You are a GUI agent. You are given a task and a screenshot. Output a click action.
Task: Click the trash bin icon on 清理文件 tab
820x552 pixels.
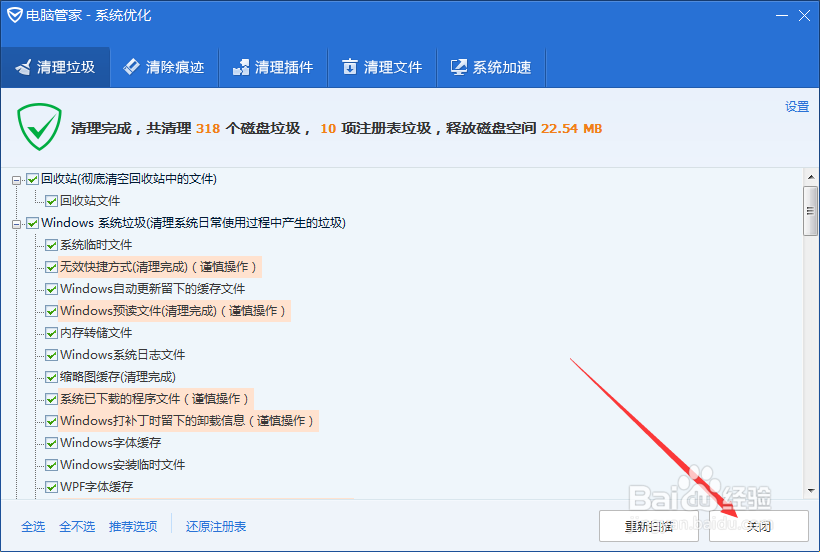[349, 67]
